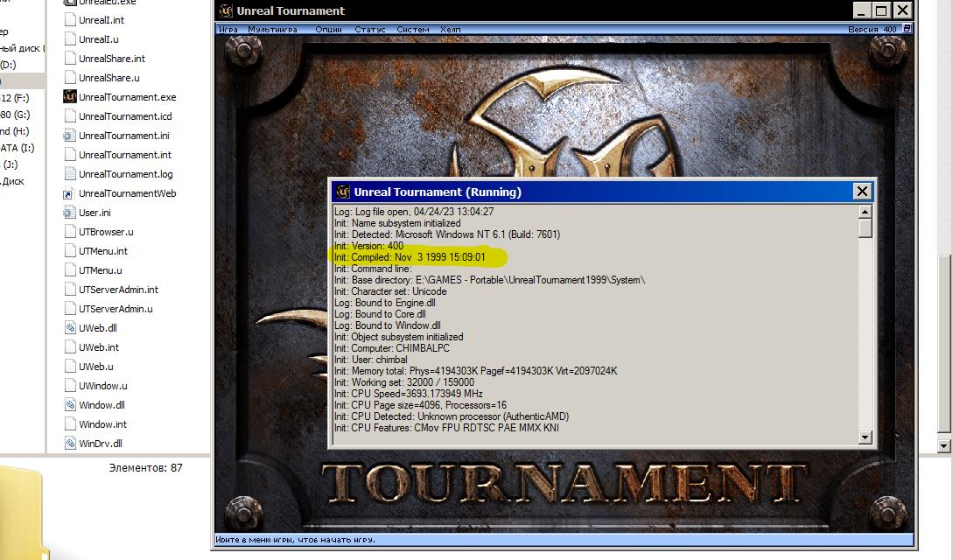Viewport: 953px width, 560px height.
Task: Select the ATA (I:) drive in navigation pane
Action: (17, 148)
